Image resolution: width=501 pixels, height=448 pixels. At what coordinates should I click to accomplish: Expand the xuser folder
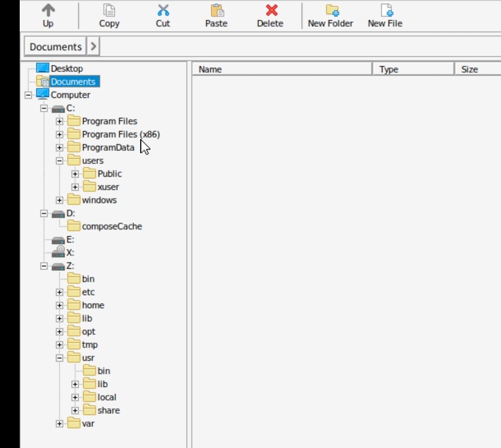(x=75, y=187)
